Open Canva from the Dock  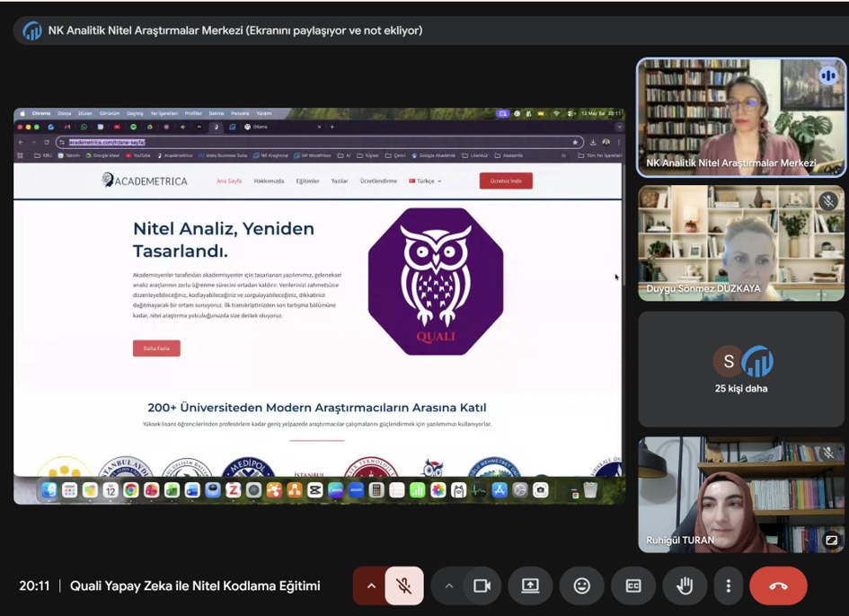pyautogui.click(x=336, y=490)
